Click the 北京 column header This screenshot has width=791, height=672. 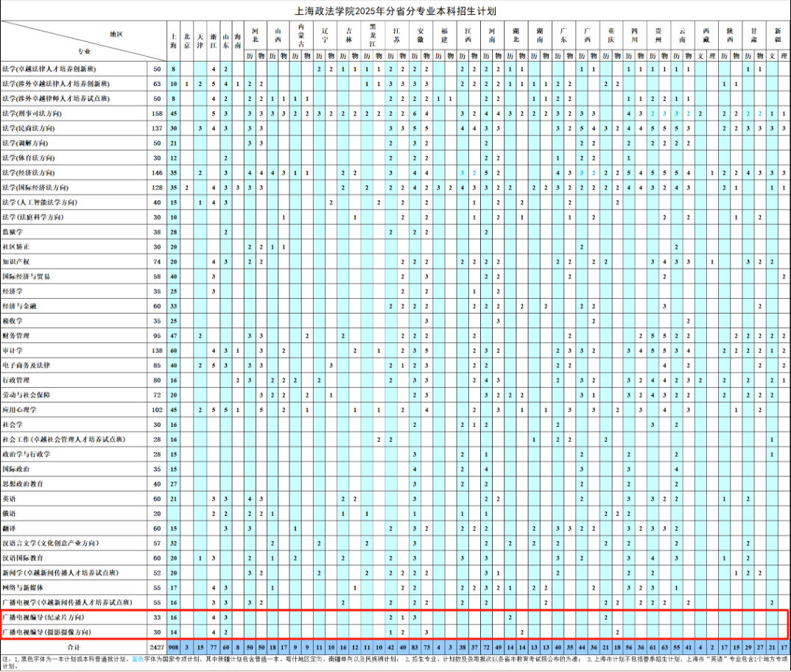[x=186, y=40]
